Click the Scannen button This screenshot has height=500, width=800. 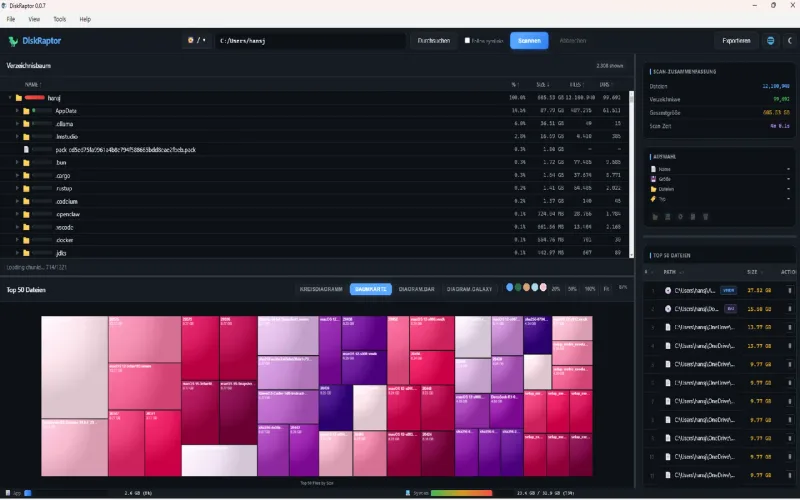529,41
